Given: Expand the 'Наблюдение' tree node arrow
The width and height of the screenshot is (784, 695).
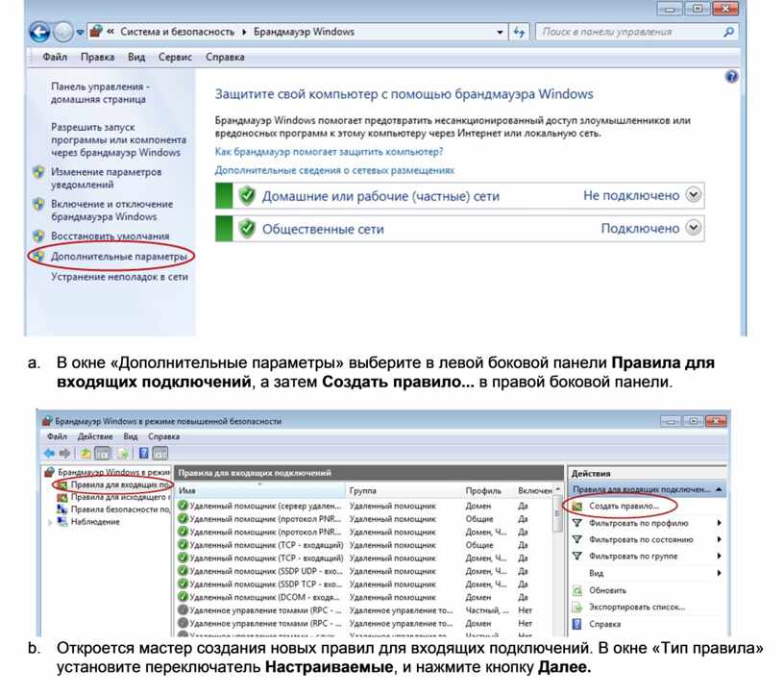Looking at the screenshot, I should (x=50, y=522).
